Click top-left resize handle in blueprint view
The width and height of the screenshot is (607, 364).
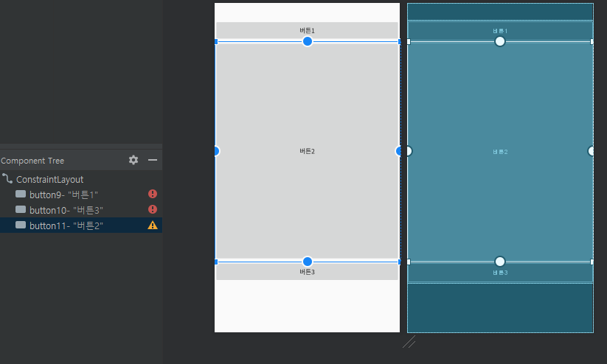[409, 42]
